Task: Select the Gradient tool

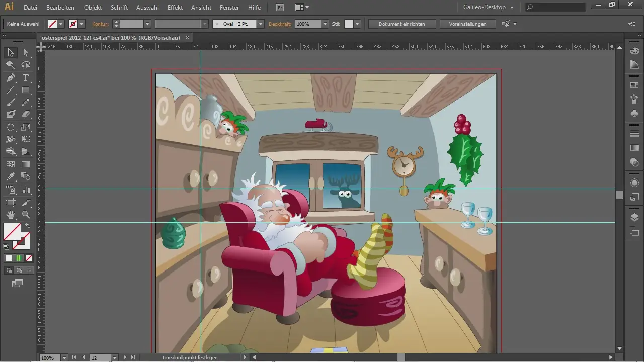Action: tap(26, 164)
